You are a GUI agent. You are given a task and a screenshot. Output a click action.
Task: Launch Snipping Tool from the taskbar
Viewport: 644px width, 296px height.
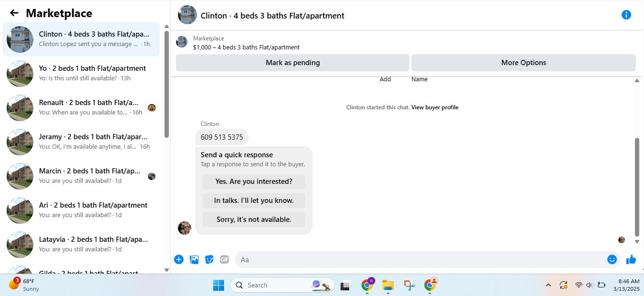410,285
